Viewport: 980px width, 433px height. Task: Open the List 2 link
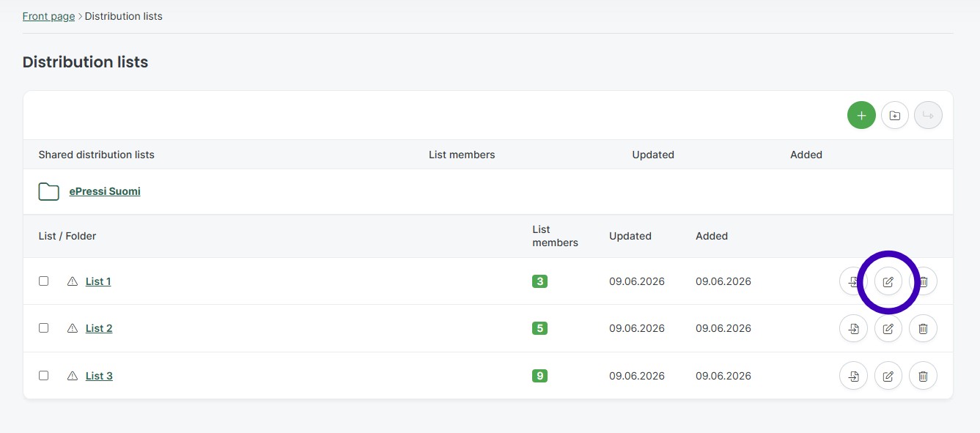click(99, 328)
